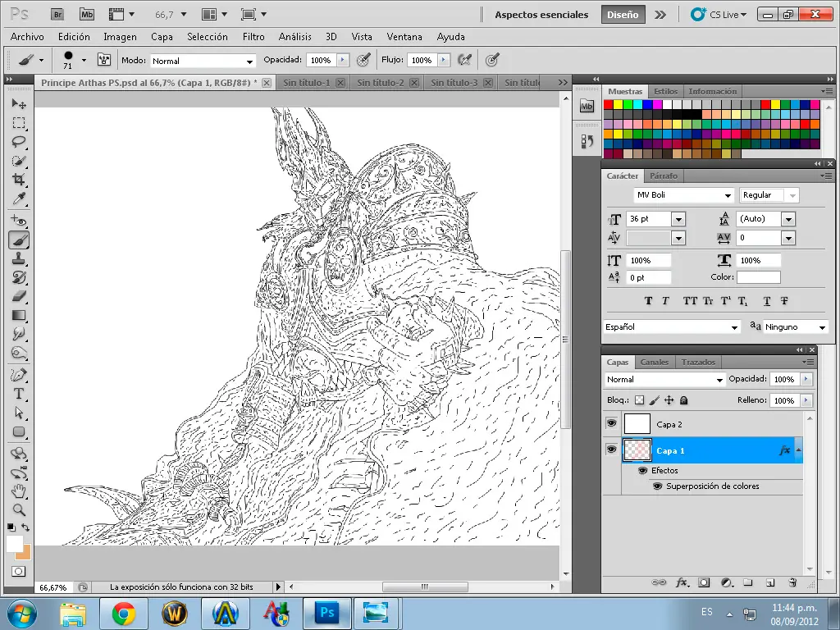
Task: Select the Eyedropper tool
Action: (x=19, y=199)
